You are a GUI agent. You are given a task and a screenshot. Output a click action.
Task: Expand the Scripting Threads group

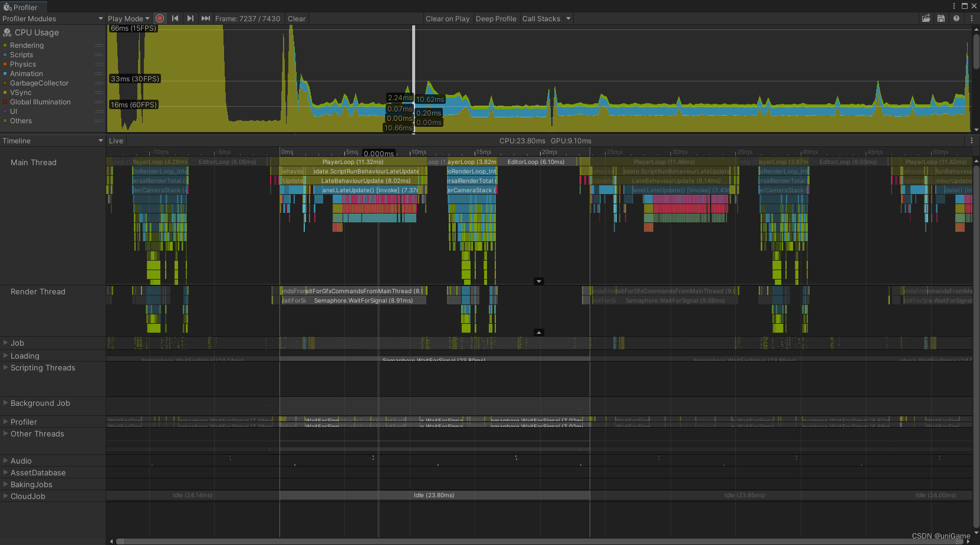(x=5, y=367)
